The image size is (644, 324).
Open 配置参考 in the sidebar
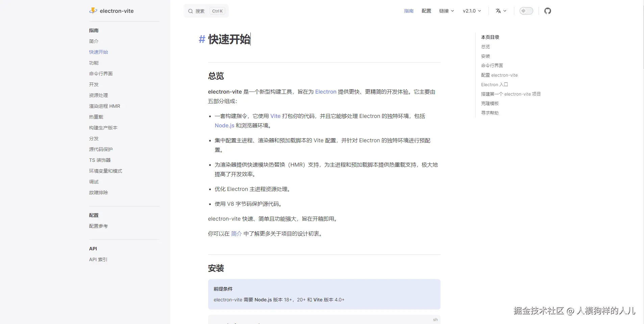pyautogui.click(x=99, y=226)
